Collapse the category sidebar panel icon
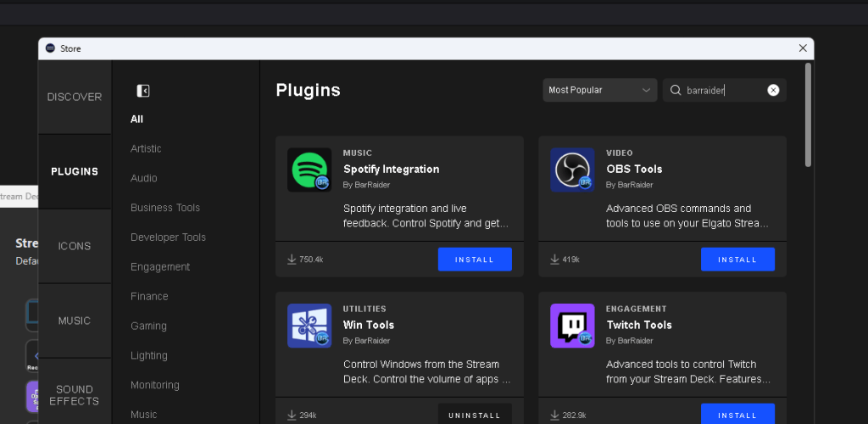 click(x=143, y=91)
